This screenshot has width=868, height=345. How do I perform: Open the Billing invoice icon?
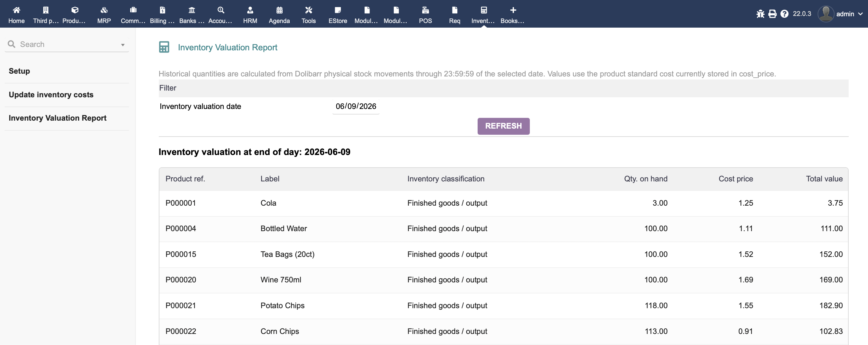pos(162,10)
